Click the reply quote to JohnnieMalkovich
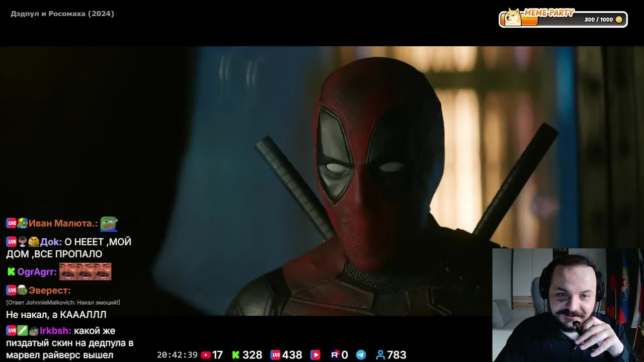This screenshot has height=362, width=644. (63, 303)
